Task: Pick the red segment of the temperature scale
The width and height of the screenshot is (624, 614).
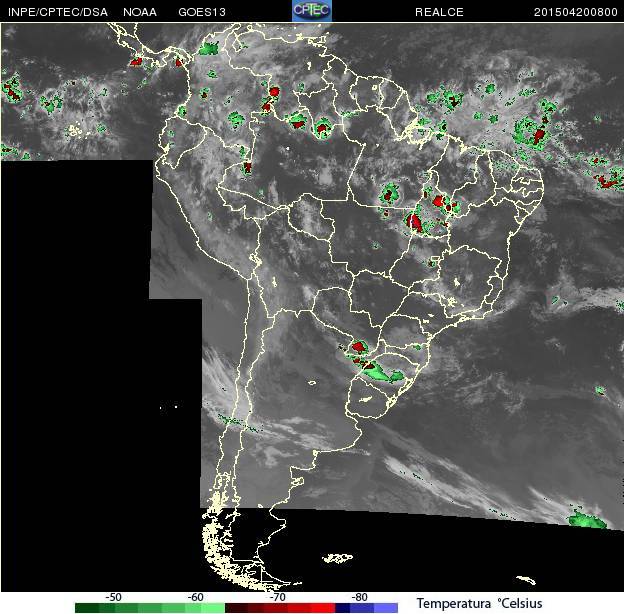Action: [280, 608]
